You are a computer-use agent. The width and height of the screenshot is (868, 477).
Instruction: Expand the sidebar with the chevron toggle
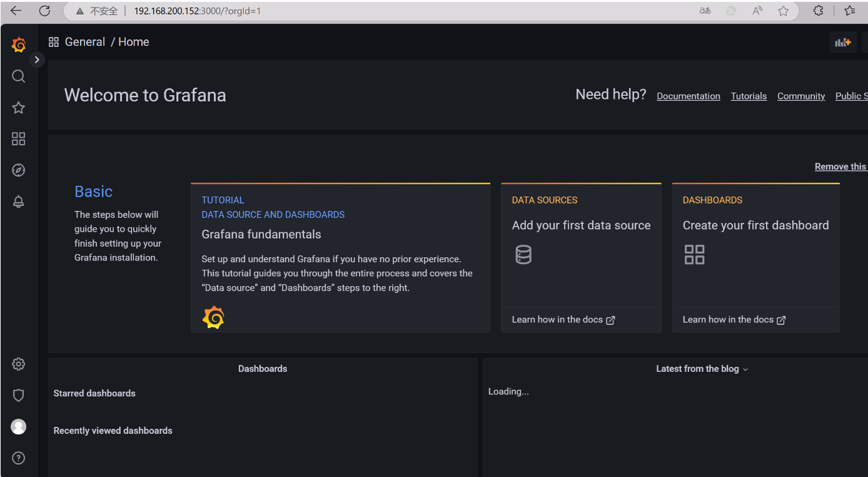[37, 59]
